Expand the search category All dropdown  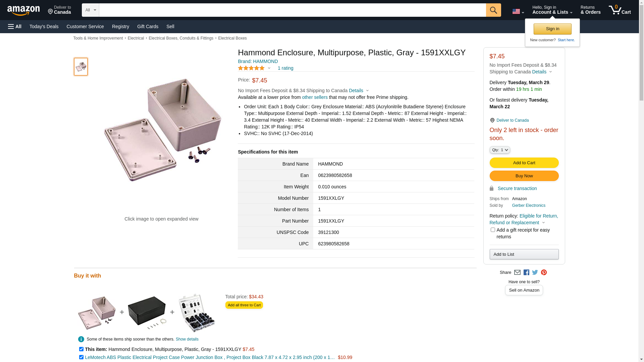coord(91,10)
